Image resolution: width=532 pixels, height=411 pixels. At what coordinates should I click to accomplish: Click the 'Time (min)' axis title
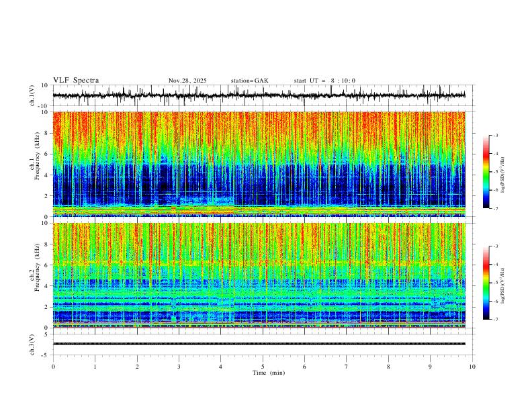[x=269, y=373]
